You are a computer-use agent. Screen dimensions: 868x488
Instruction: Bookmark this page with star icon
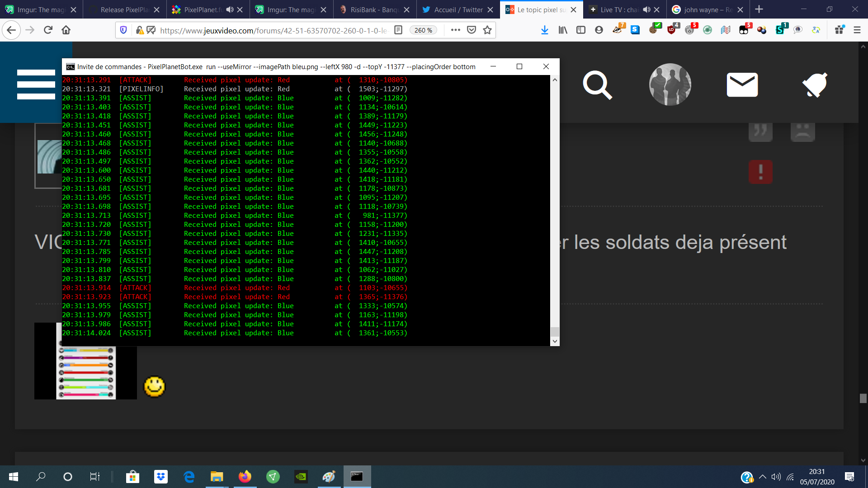[487, 30]
